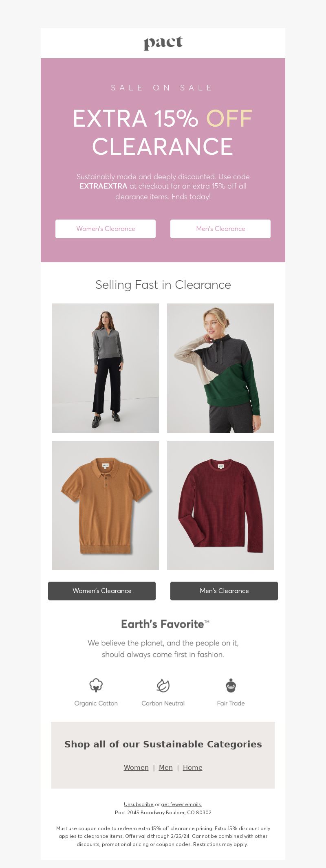The width and height of the screenshot is (326, 868).
Task: Click the Carbon Neutral leaf icon
Action: (163, 685)
